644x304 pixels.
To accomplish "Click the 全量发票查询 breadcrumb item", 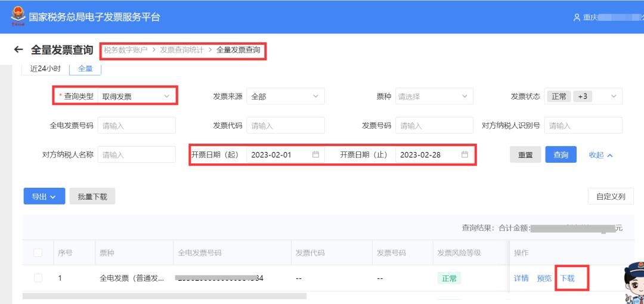I will point(238,49).
